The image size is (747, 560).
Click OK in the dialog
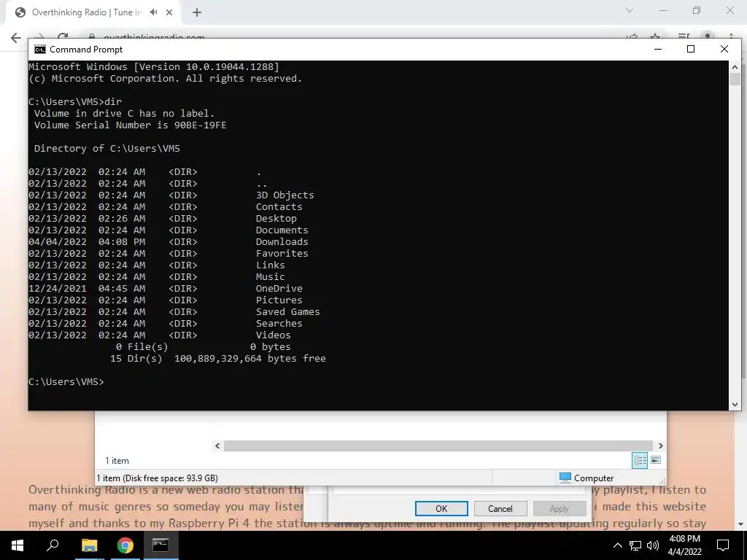441,508
